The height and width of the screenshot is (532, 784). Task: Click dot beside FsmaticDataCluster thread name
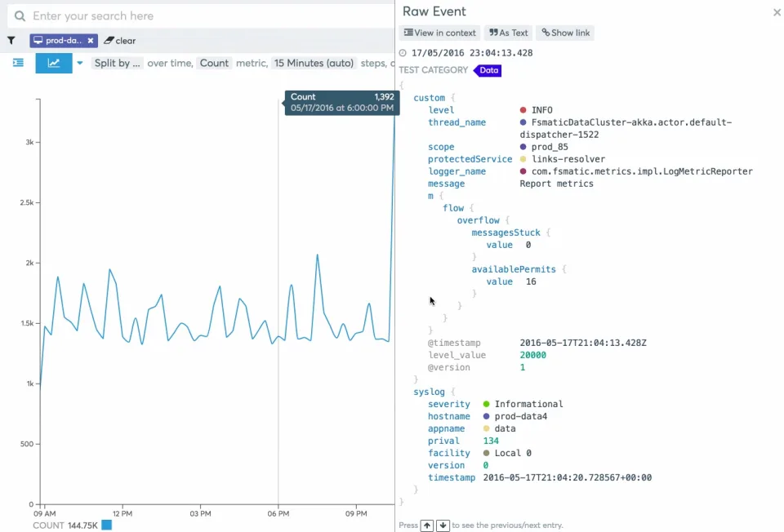pyautogui.click(x=523, y=122)
